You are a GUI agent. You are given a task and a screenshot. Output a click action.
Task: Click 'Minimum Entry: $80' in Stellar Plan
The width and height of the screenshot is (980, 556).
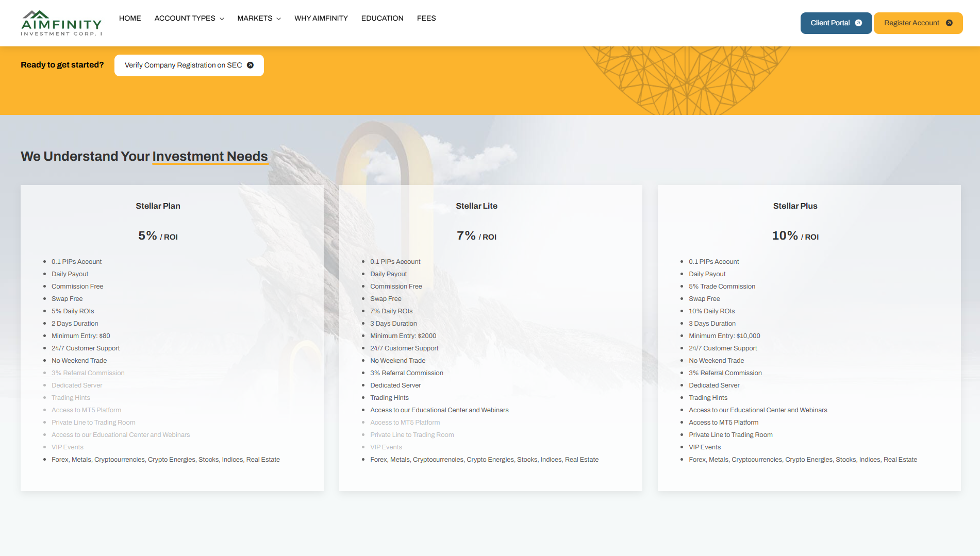point(81,336)
